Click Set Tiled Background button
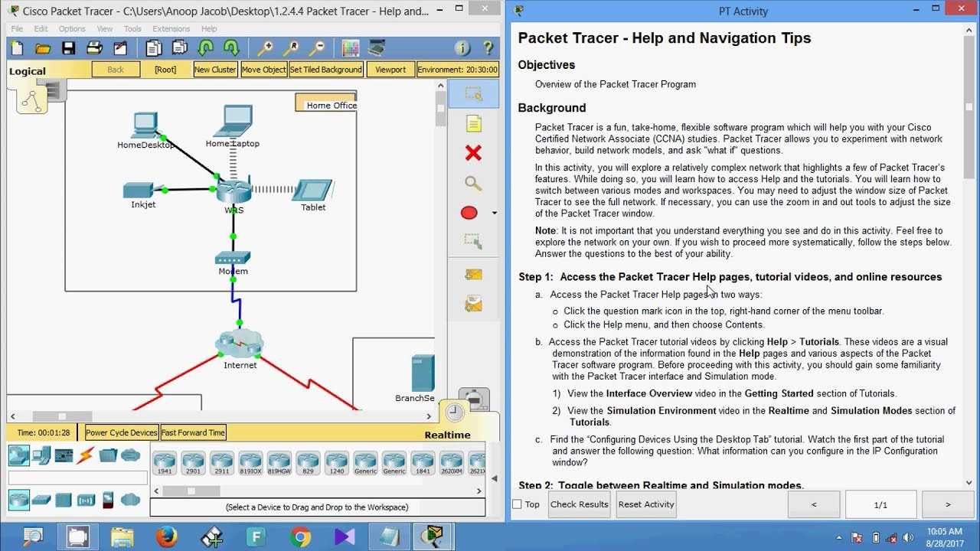 [x=325, y=70]
